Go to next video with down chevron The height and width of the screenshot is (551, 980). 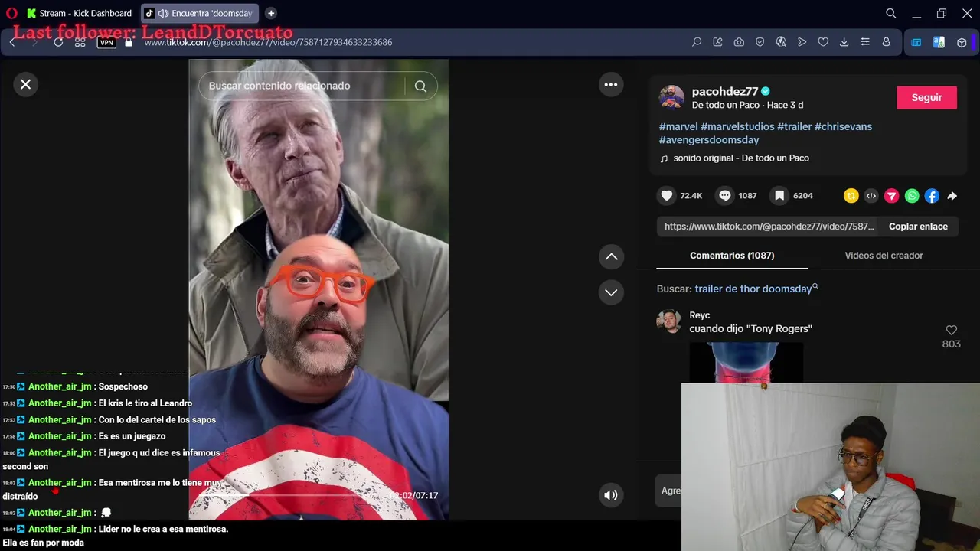tap(611, 292)
